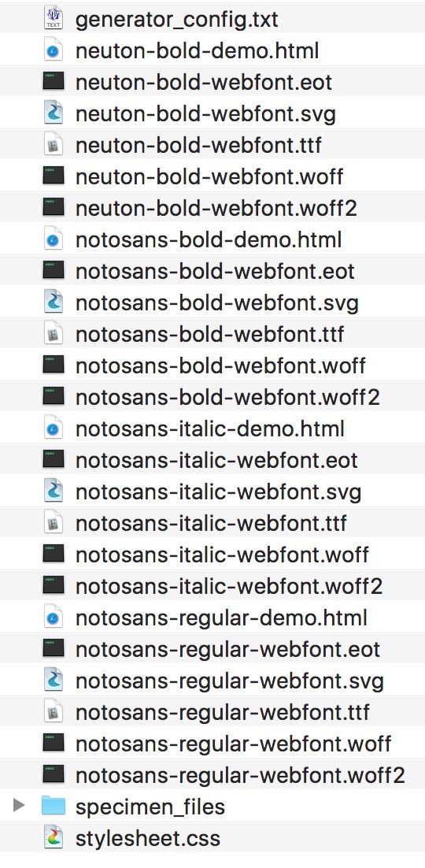
Task: Select the file name notosans-italic-webfont.woff
Action: click(x=222, y=556)
